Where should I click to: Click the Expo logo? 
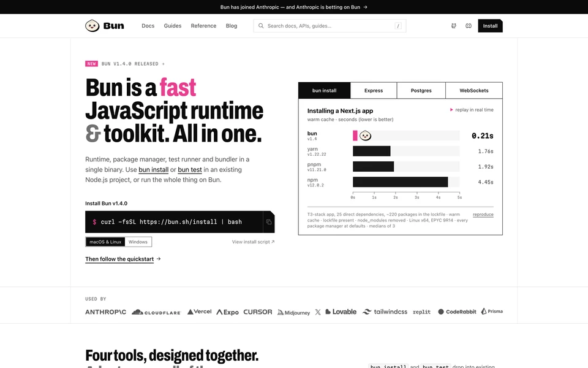pyautogui.click(x=227, y=312)
